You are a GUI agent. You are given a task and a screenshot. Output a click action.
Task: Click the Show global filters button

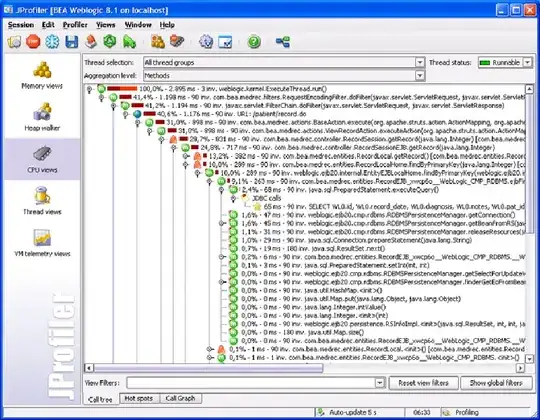click(496, 383)
